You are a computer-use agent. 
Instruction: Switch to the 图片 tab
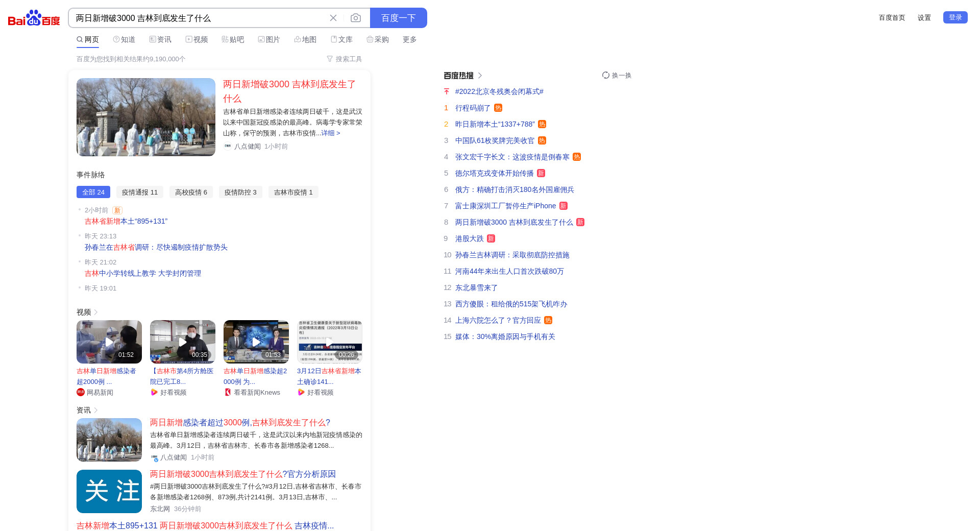point(269,39)
